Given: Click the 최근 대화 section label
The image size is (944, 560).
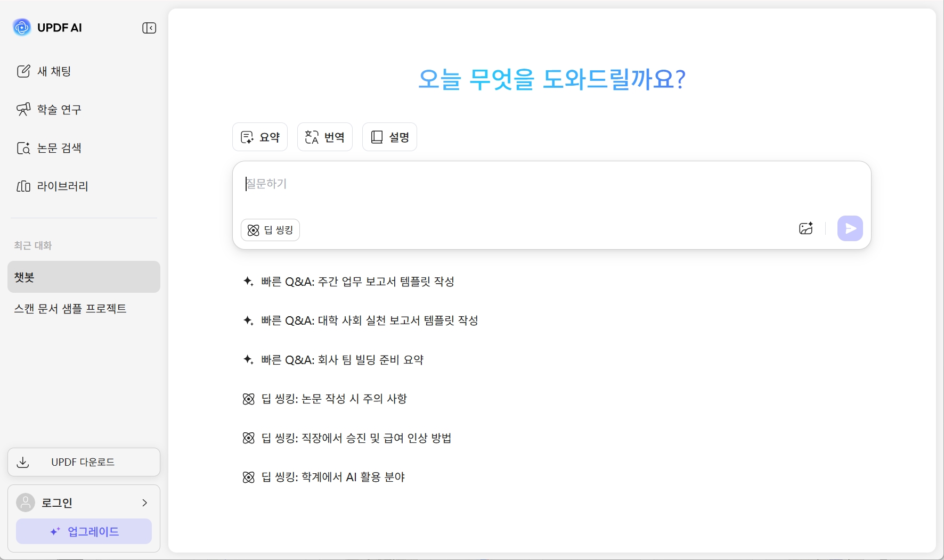Looking at the screenshot, I should (33, 245).
